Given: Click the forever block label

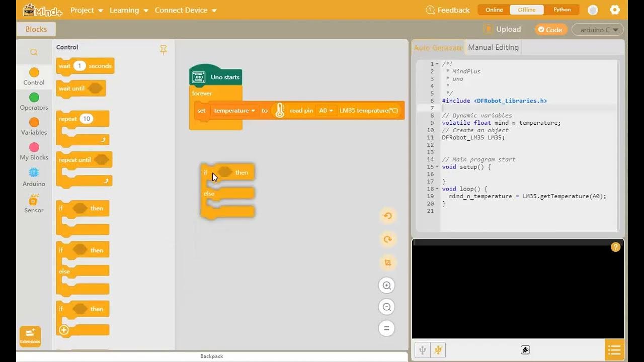Looking at the screenshot, I should coord(202,94).
